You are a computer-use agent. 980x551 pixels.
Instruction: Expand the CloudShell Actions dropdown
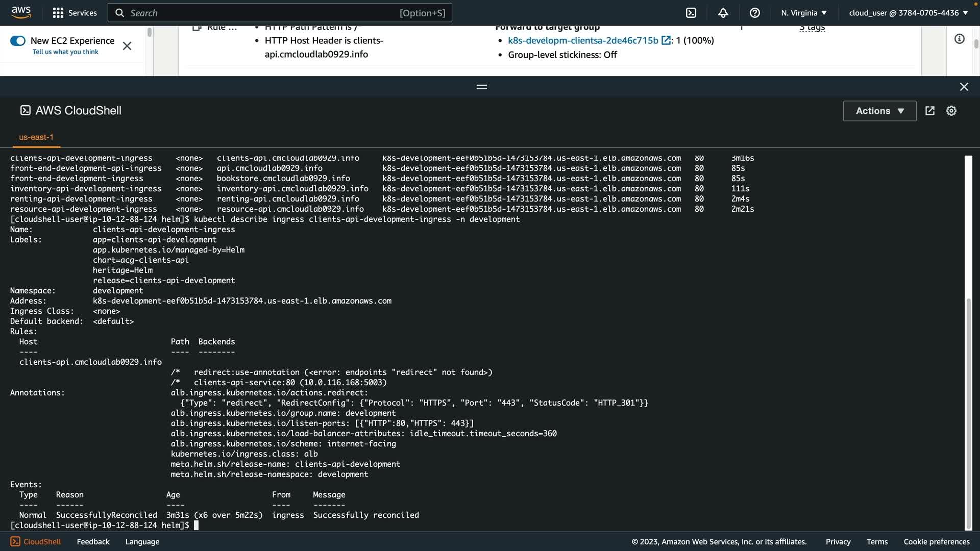879,111
